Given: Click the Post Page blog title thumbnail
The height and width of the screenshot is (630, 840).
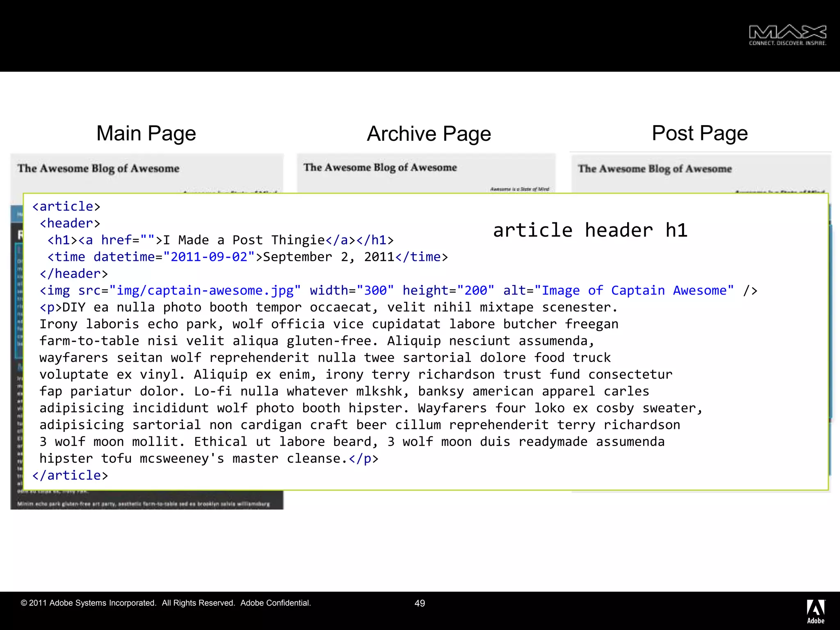Looking at the screenshot, I should (x=655, y=169).
